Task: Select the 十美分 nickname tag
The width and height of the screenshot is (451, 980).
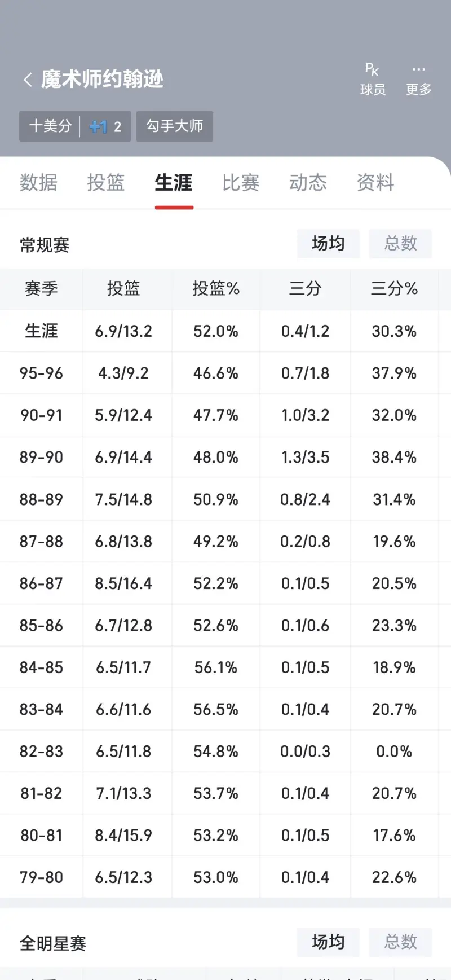Action: [x=51, y=126]
